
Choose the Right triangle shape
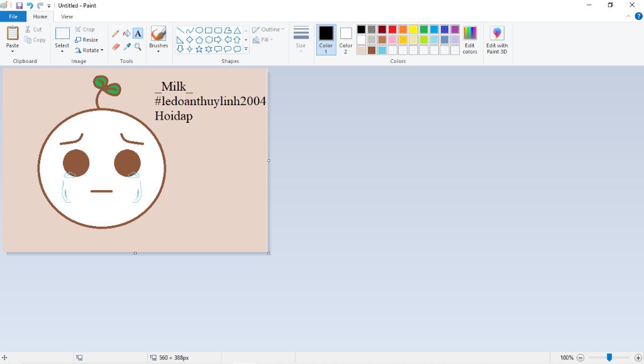click(180, 40)
